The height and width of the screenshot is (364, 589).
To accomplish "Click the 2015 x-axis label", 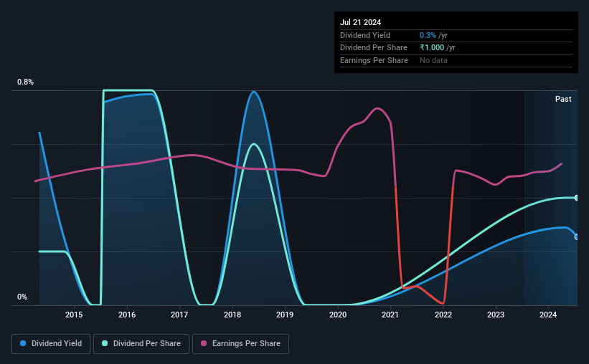I will [x=74, y=315].
